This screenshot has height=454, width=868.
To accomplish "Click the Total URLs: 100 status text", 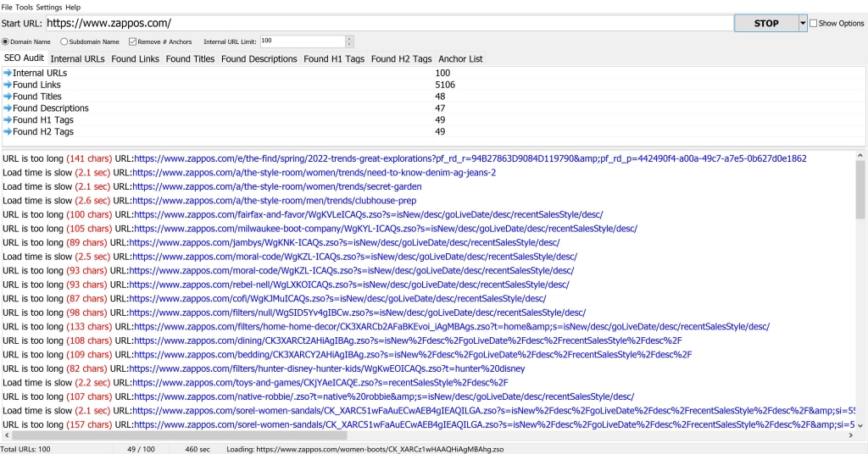I will click(25, 449).
